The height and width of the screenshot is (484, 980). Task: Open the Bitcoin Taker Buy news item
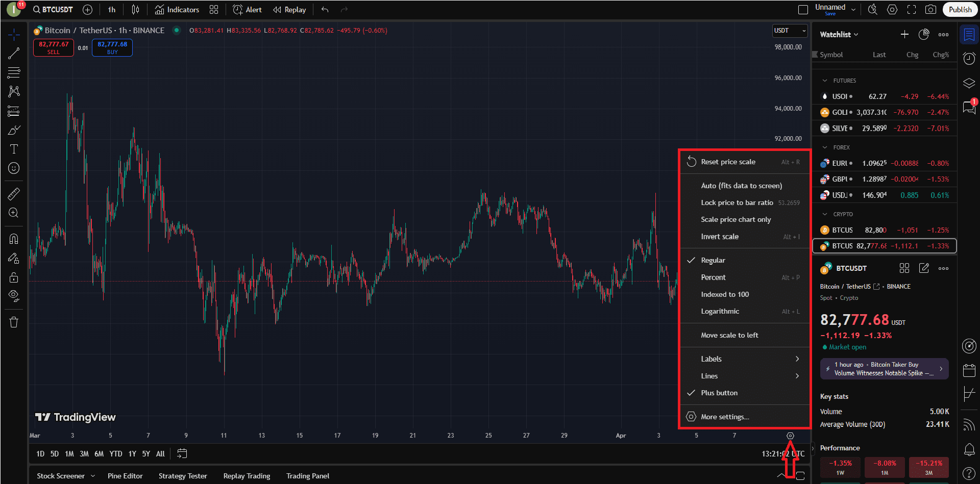click(x=884, y=369)
